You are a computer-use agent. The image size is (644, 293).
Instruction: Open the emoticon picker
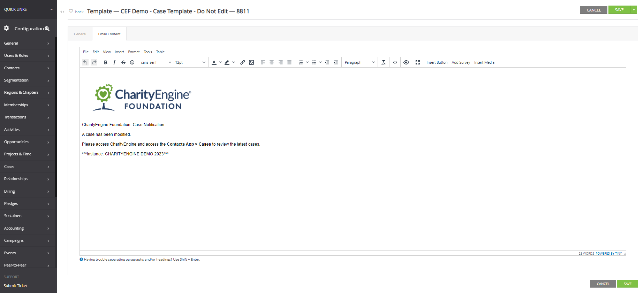(x=132, y=62)
